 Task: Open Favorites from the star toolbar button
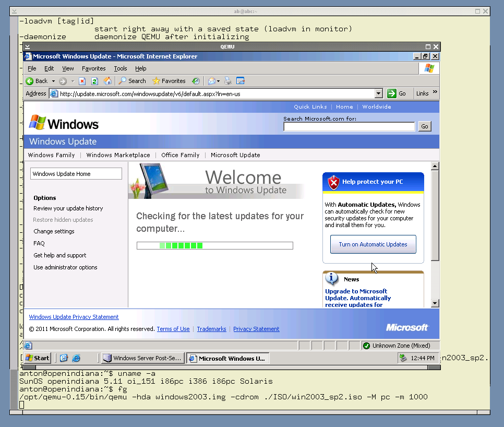tap(169, 81)
